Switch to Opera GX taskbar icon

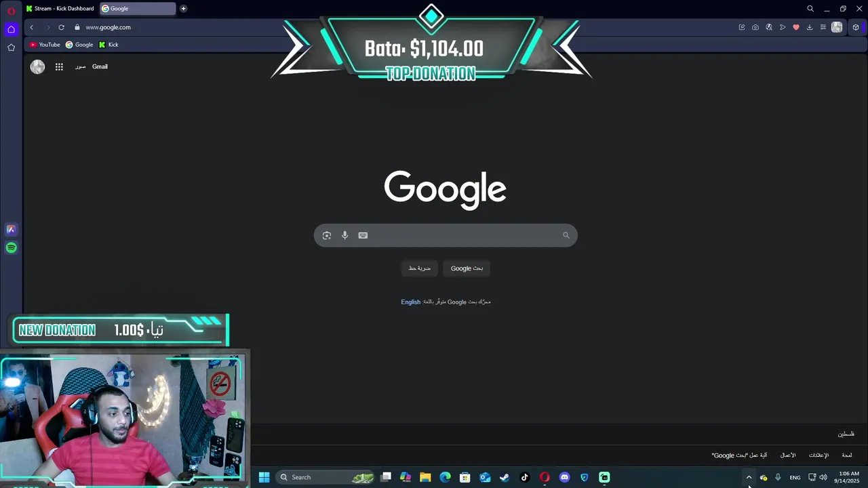click(545, 477)
